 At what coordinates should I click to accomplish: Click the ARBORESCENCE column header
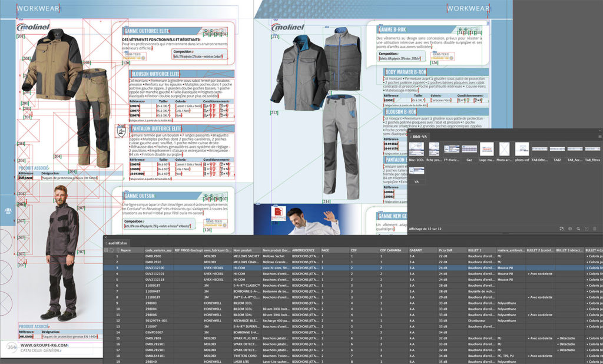click(x=306, y=250)
